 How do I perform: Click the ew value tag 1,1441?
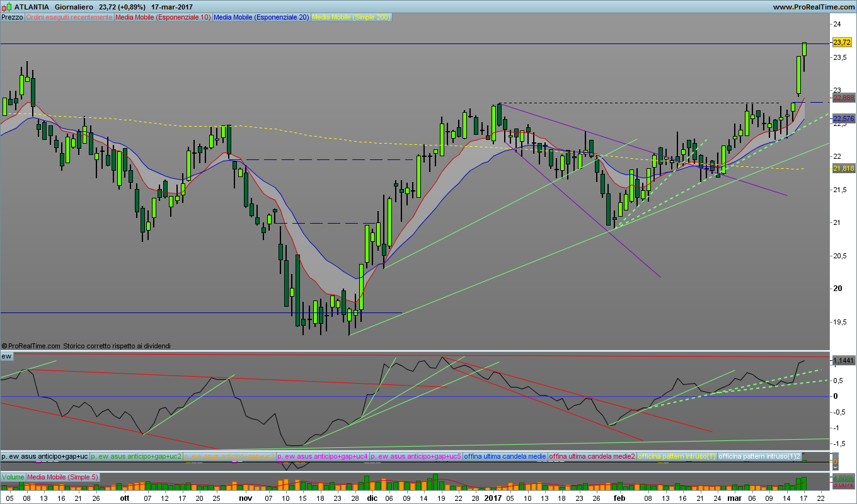(843, 360)
